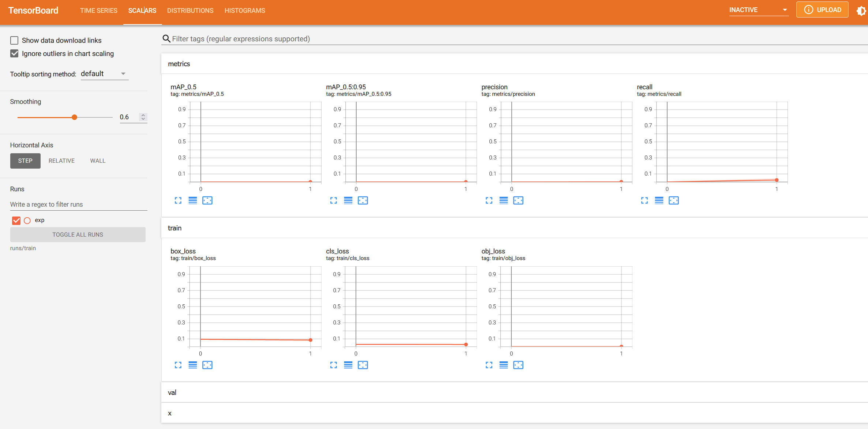Viewport: 868px width, 429px height.
Task: Click TOGGLE ALL RUNS button
Action: [x=78, y=235]
